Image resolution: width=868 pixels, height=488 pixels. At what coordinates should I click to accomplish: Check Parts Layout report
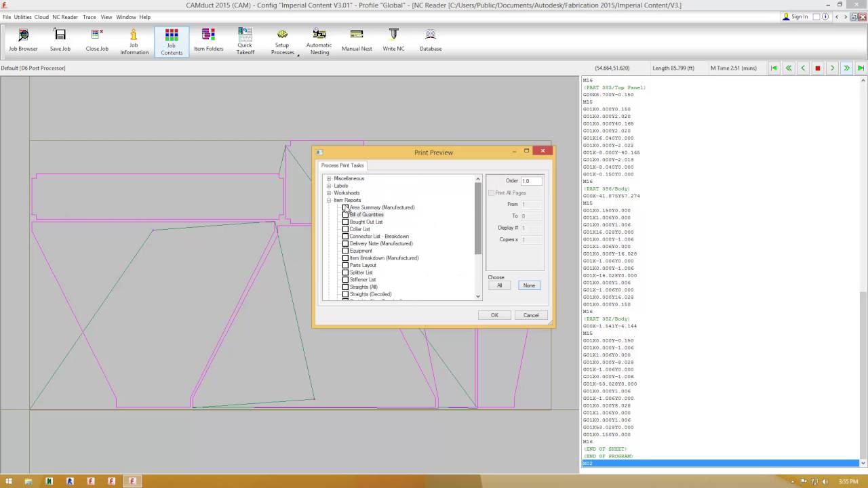click(345, 265)
